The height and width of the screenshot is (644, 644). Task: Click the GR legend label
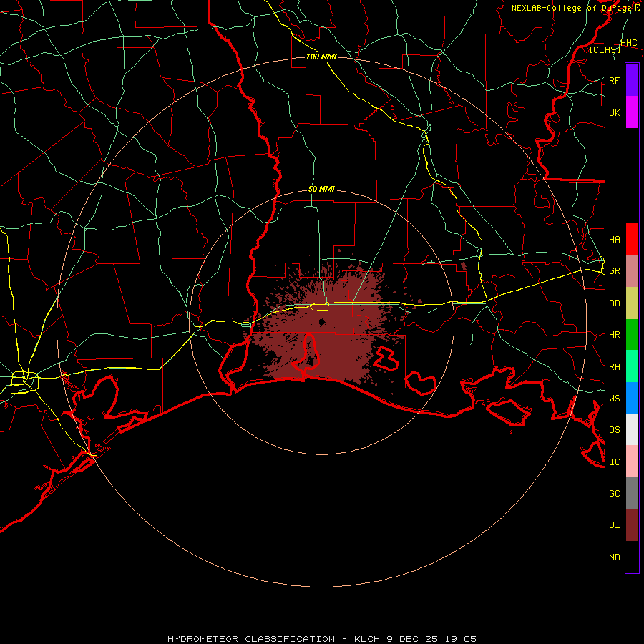[x=614, y=271]
